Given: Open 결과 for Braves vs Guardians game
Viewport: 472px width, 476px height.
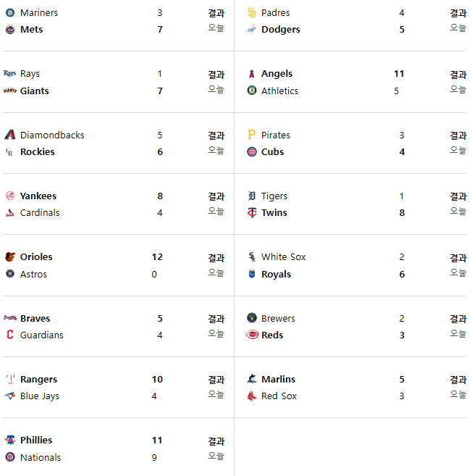Looking at the screenshot, I should click(x=216, y=319).
